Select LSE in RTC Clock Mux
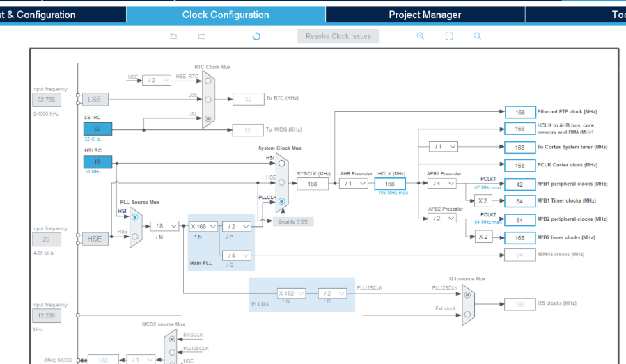 (208, 100)
